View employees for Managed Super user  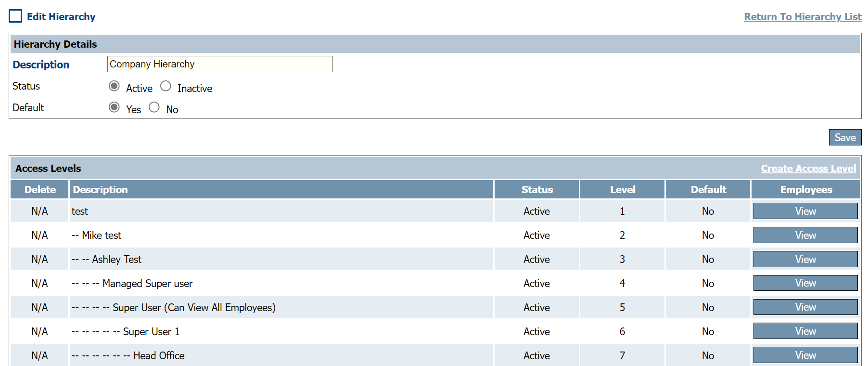coord(805,283)
